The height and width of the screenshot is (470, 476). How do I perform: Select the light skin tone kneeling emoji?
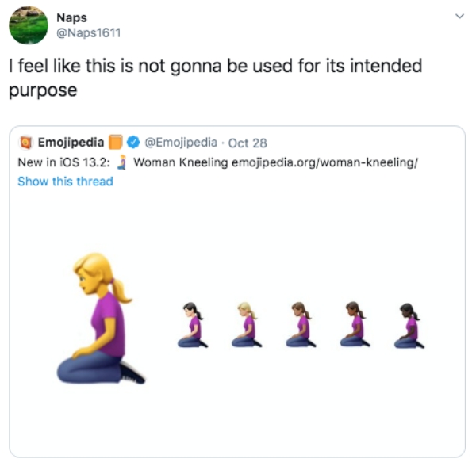[x=193, y=325]
